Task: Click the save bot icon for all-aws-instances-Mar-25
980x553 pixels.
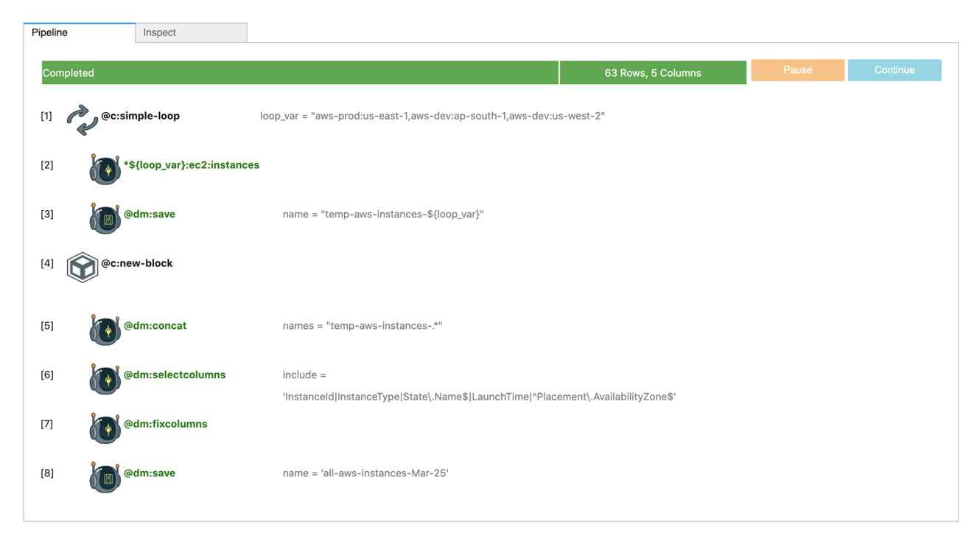Action: pyautogui.click(x=105, y=477)
